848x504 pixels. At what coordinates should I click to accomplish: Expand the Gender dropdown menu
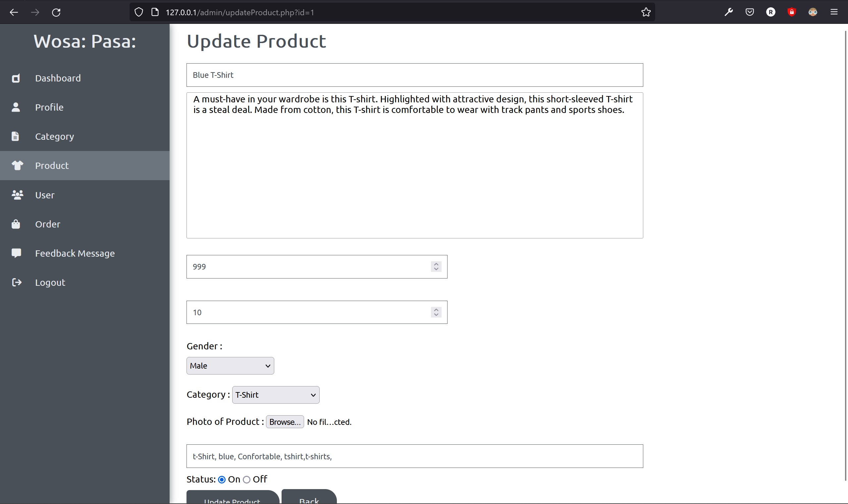pos(230,365)
